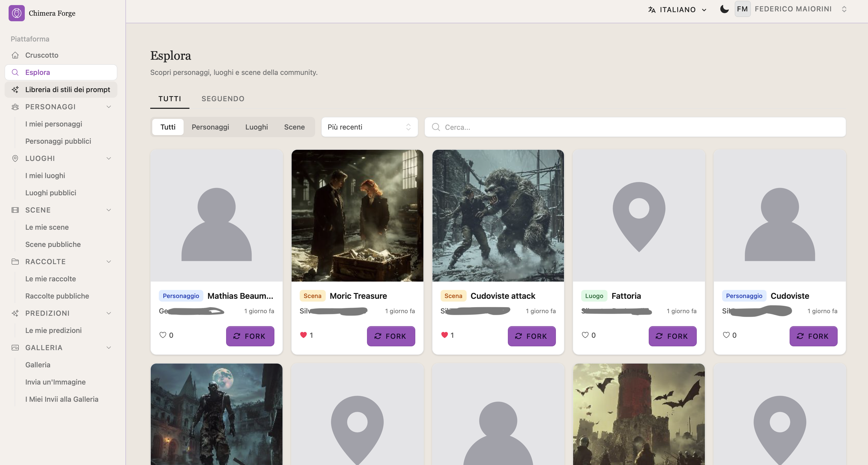This screenshot has width=868, height=465.
Task: Filter by Scene
Action: click(294, 127)
